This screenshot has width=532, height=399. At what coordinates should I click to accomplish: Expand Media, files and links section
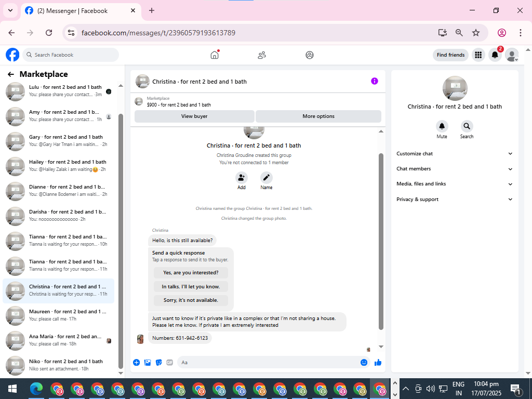[455, 184]
